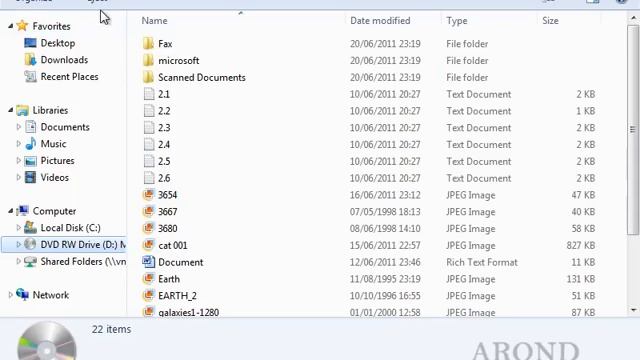This screenshot has width=640, height=360.
Task: Expand Local Disk (C:) tree node
Action: pyautogui.click(x=18, y=228)
